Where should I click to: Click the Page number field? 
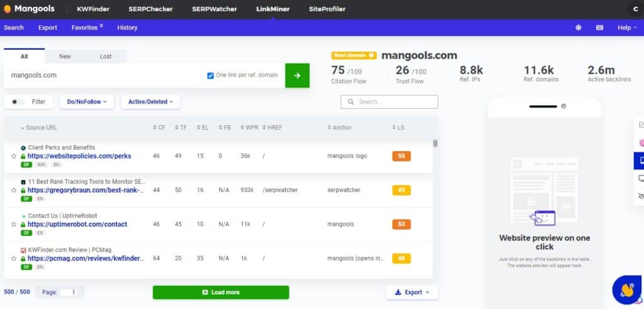click(69, 292)
